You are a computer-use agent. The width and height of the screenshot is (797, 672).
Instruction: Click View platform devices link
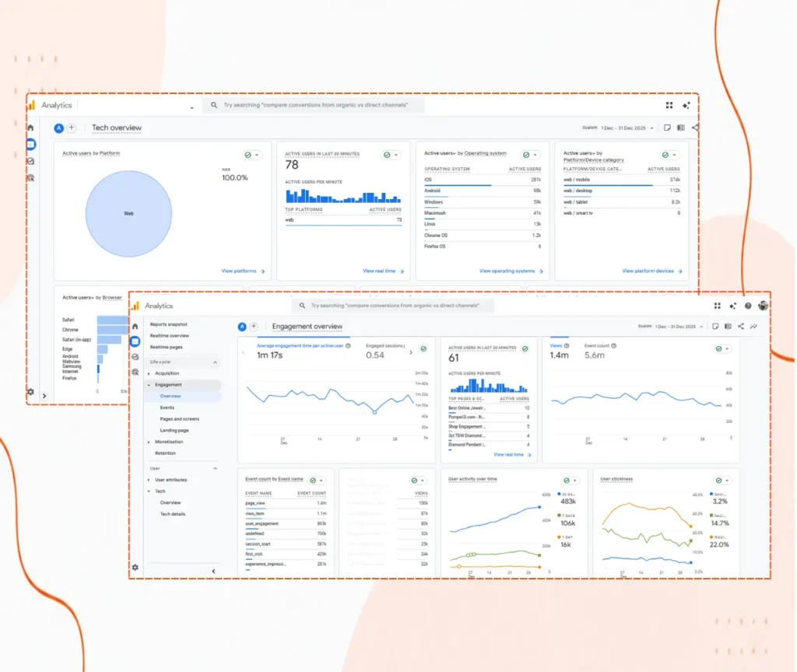tap(652, 271)
